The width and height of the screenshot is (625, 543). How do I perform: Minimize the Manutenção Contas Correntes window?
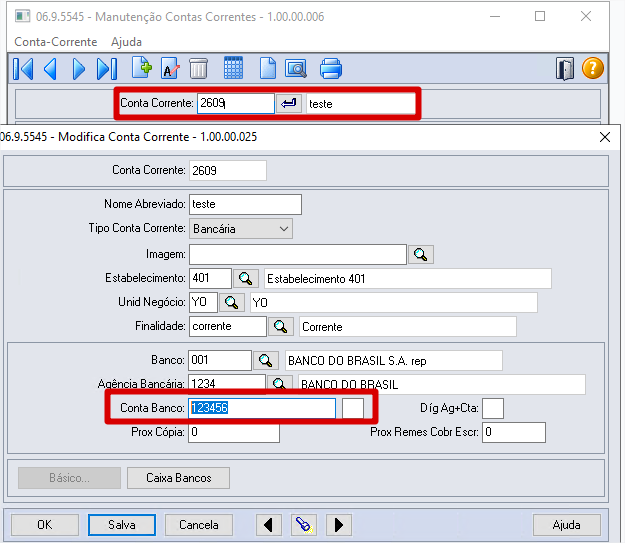tap(495, 16)
